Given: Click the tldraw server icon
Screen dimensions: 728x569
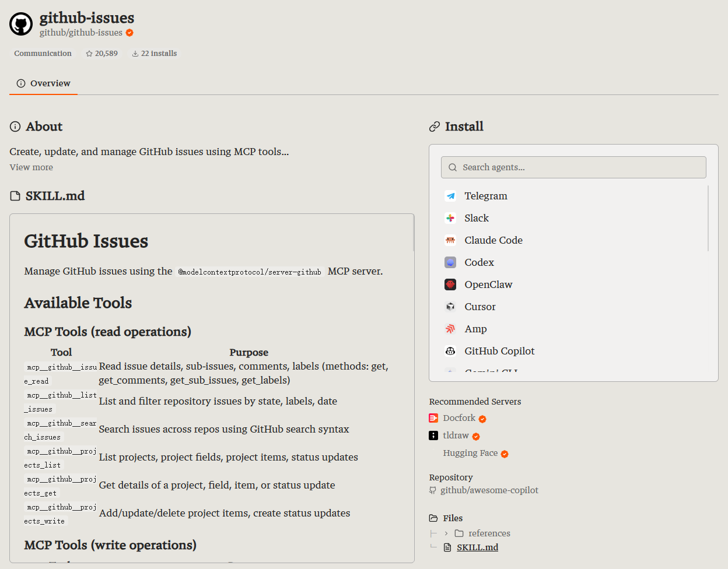Looking at the screenshot, I should 433,435.
